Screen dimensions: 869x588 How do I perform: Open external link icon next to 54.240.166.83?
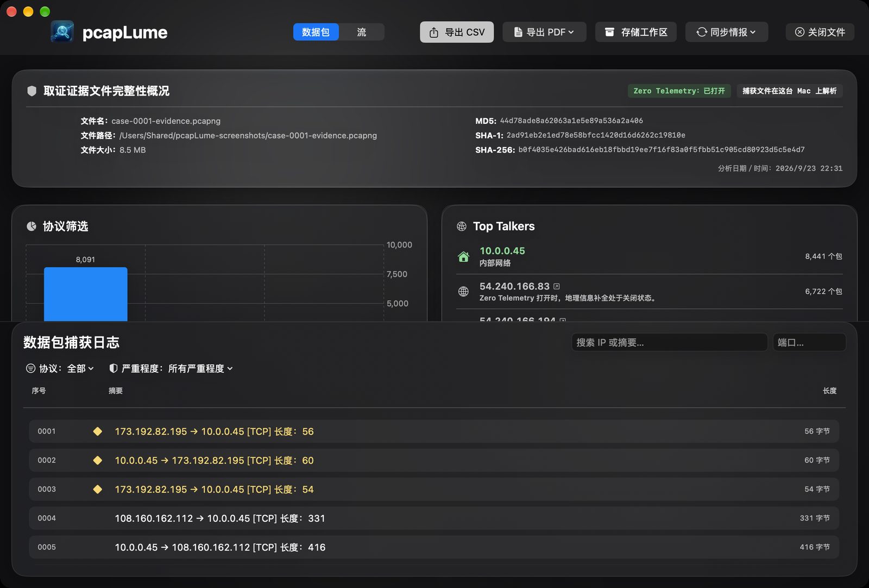[557, 286]
